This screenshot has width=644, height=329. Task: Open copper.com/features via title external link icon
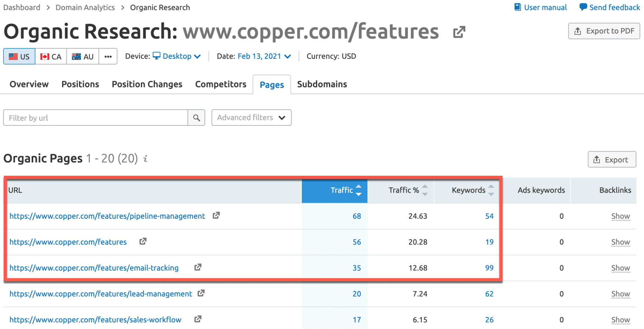pos(459,32)
